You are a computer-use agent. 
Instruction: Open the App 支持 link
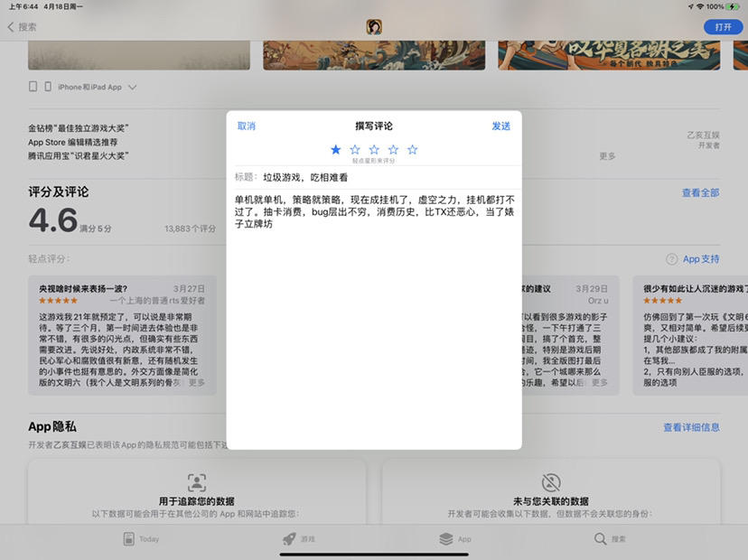[701, 259]
